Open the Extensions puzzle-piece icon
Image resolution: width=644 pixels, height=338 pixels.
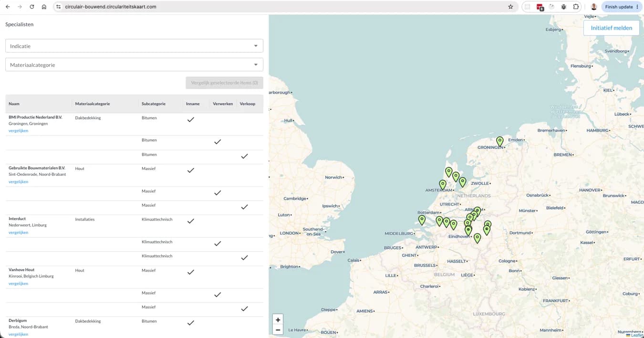[x=576, y=7]
